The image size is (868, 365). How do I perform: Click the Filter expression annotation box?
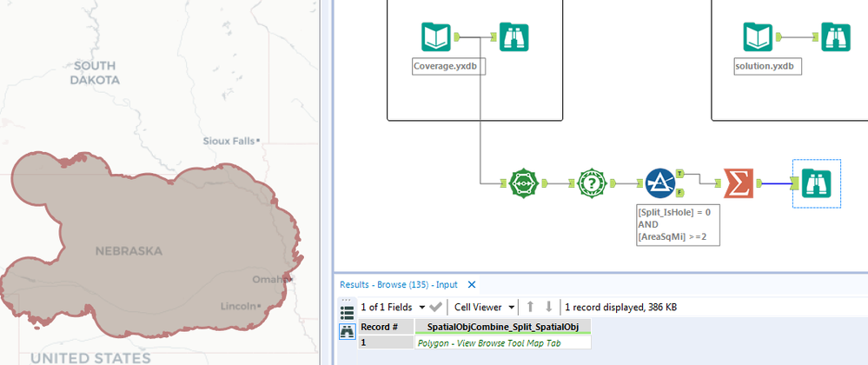point(678,225)
